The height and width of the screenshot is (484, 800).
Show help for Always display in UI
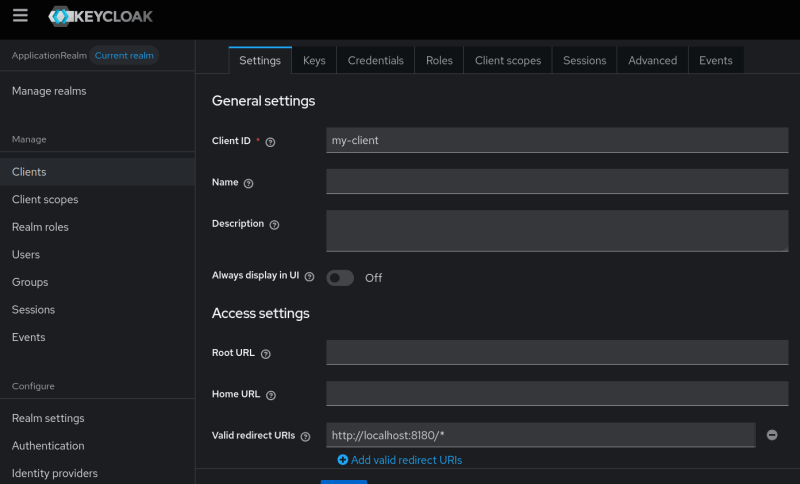(x=309, y=276)
